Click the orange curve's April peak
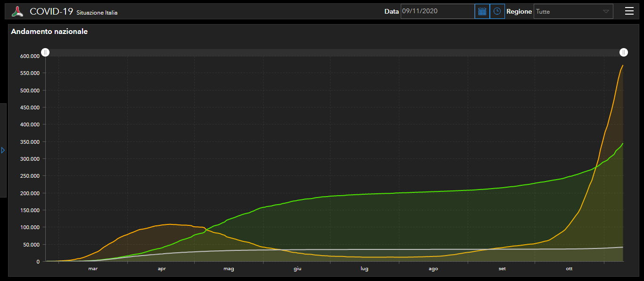Viewport: 644px width, 281px height. click(169, 224)
